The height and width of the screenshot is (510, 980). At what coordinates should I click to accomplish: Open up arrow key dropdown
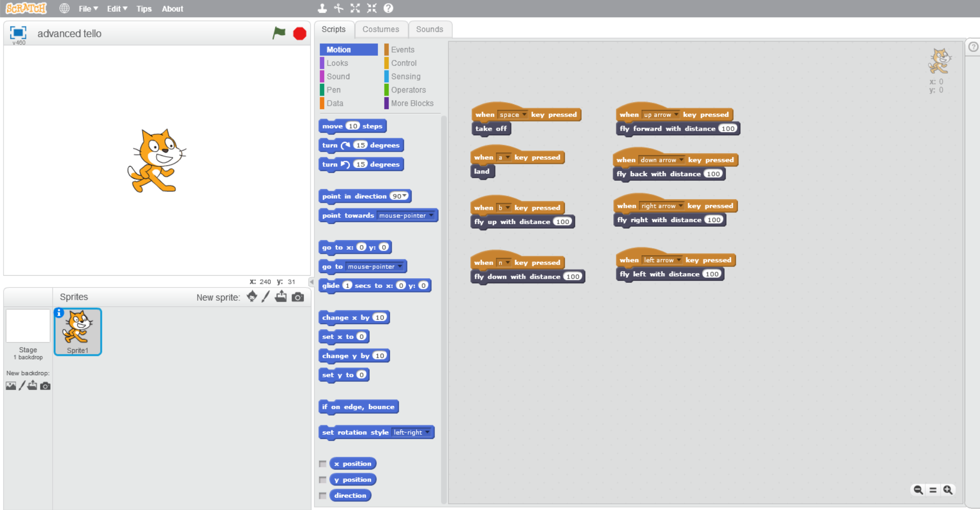coord(661,115)
